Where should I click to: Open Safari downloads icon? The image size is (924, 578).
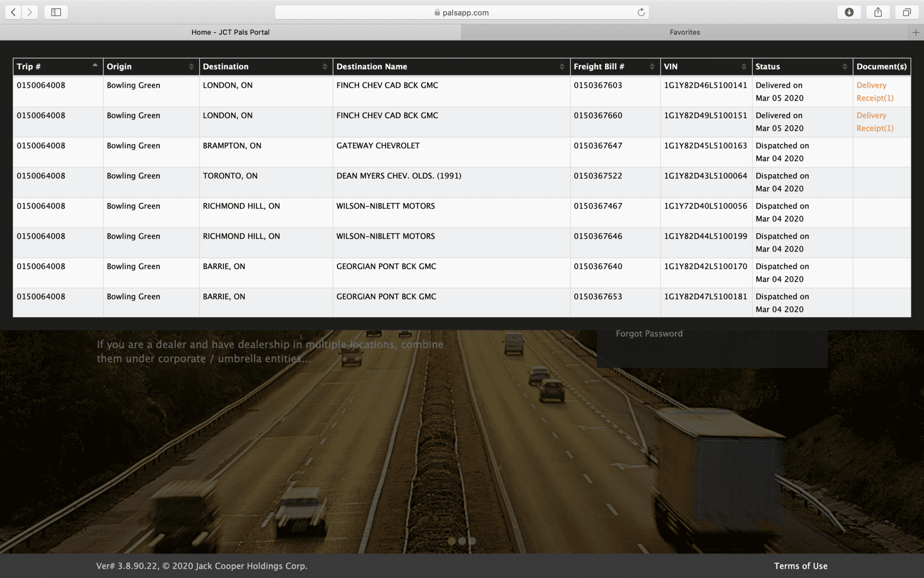(849, 12)
